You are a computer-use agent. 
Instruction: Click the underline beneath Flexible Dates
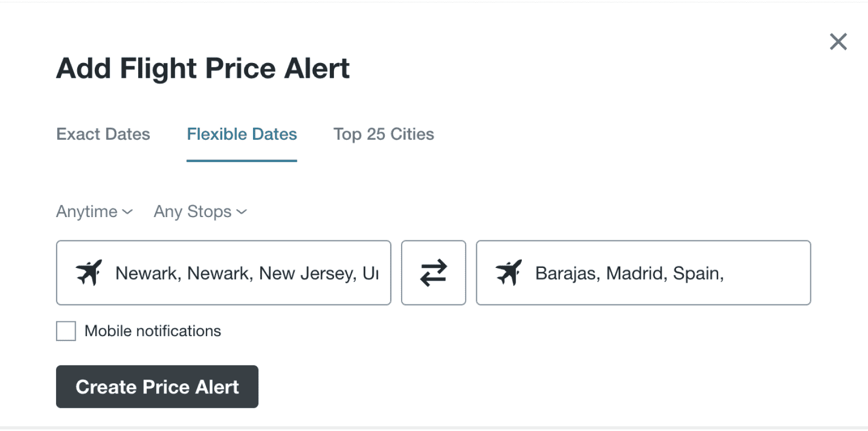[242, 160]
